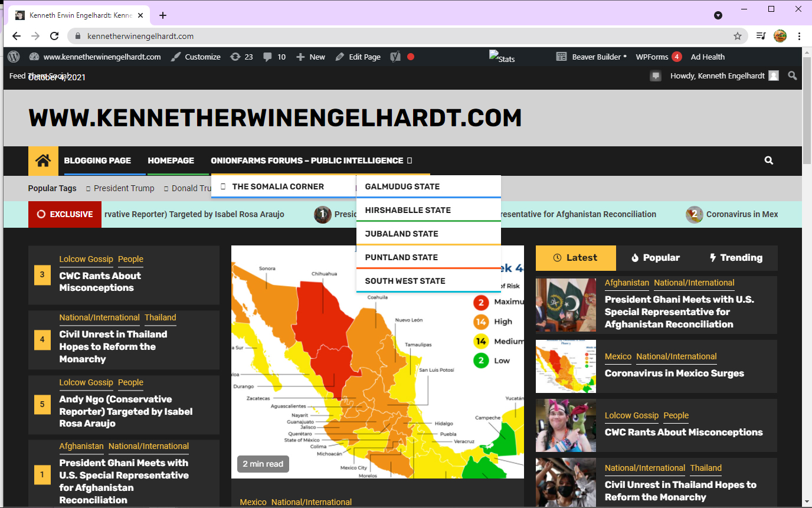Click the Mexico map thumbnail in Latest
The height and width of the screenshot is (508, 812).
point(566,366)
